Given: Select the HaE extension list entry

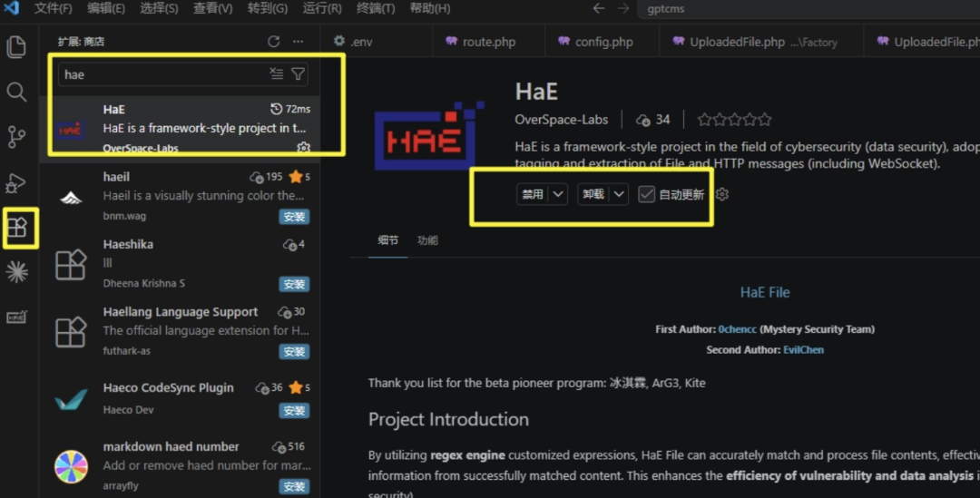Looking at the screenshot, I should pyautogui.click(x=180, y=128).
